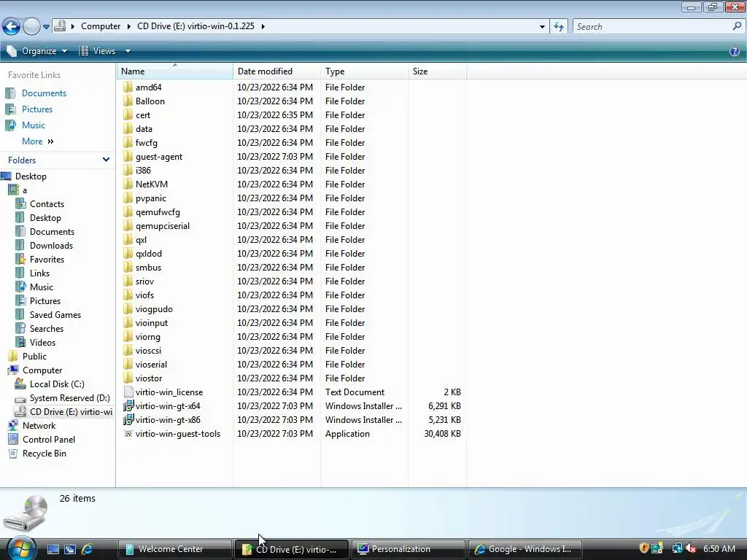The image size is (747, 560).
Task: Open Pictures favorite link
Action: coord(37,109)
